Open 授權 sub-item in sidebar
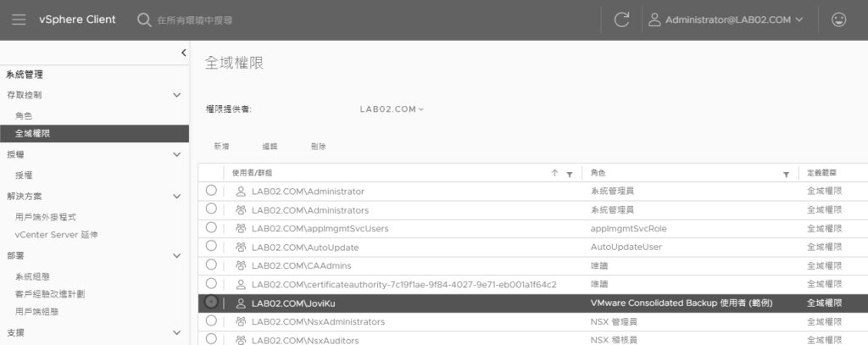The image size is (868, 345). [24, 175]
